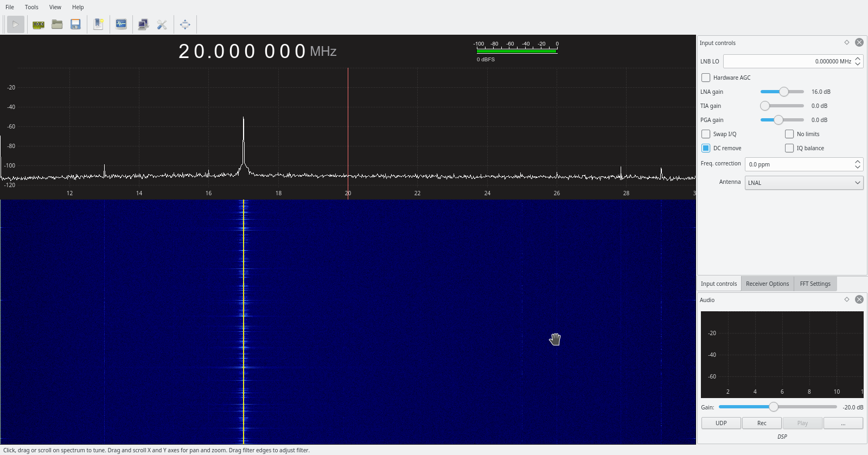This screenshot has height=455, width=868.
Task: Click the audio spectrum plot in Audio panel
Action: coord(782,355)
